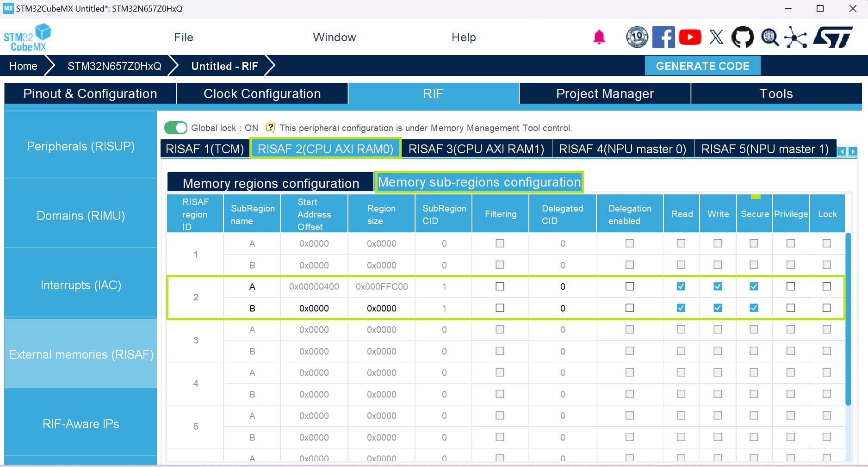Uncheck Secure for region 2 sub-region A
Screen dimensions: 868x467
754,286
